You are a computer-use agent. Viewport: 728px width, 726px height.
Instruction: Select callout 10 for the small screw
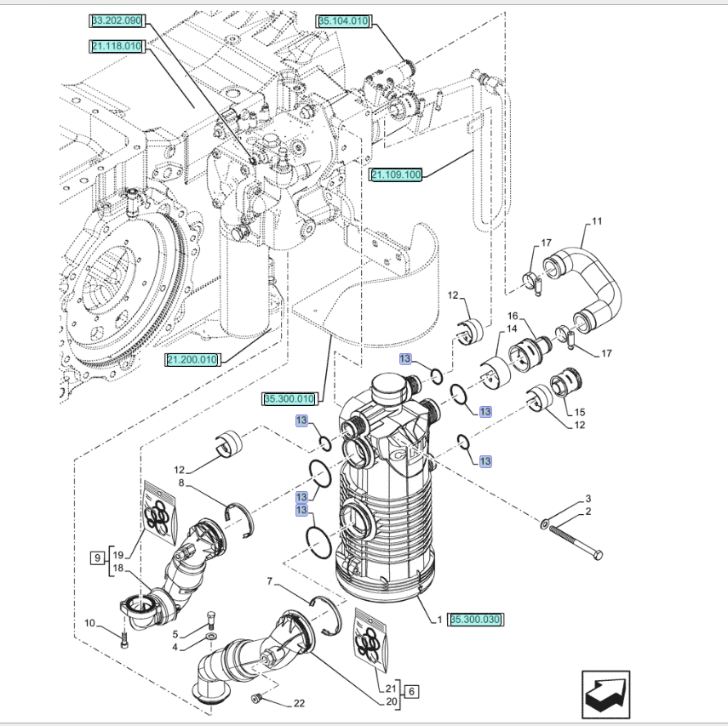(89, 622)
